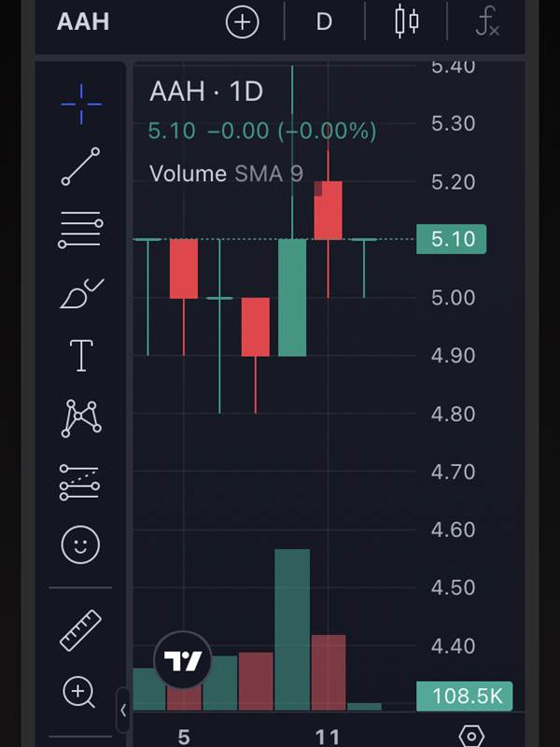Select the trend line drawing tool
This screenshot has width=560, height=747.
(81, 166)
